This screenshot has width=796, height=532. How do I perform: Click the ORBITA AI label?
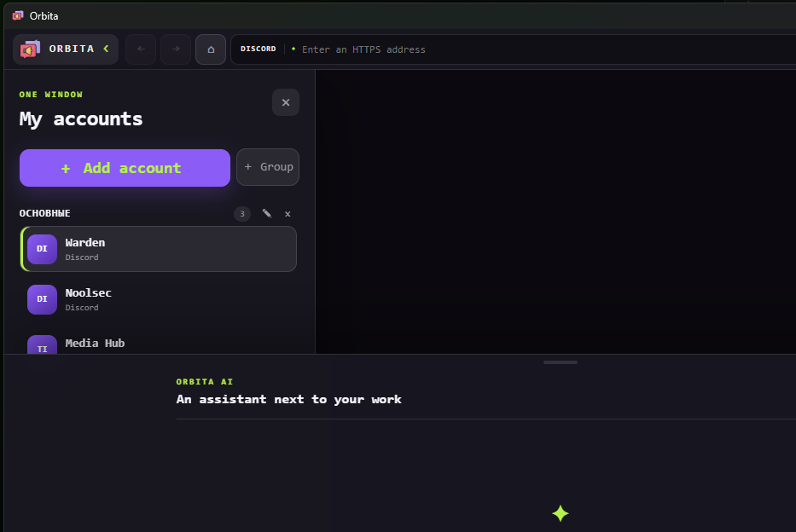(x=205, y=381)
